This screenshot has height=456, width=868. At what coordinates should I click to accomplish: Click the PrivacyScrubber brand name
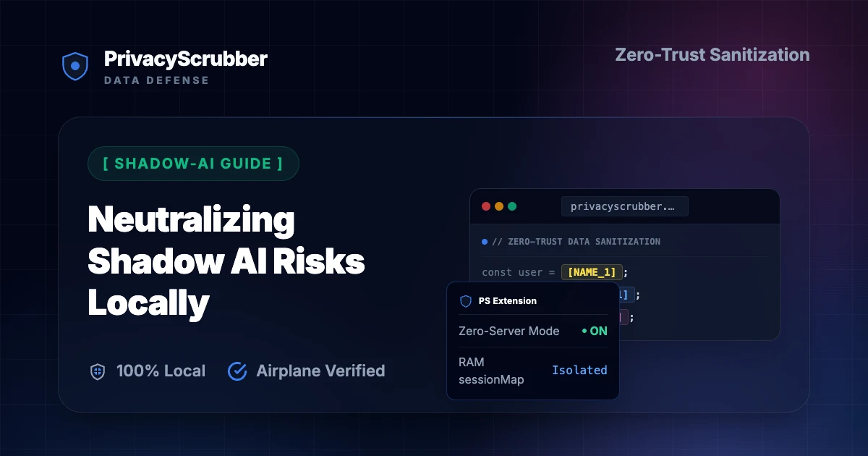(186, 59)
